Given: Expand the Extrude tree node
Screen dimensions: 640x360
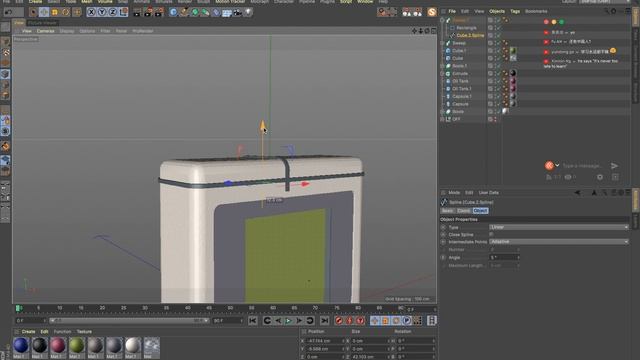Looking at the screenshot, I should [x=442, y=73].
